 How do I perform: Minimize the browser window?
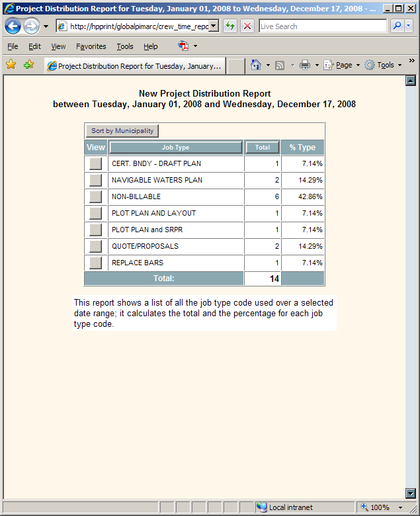[x=388, y=9]
